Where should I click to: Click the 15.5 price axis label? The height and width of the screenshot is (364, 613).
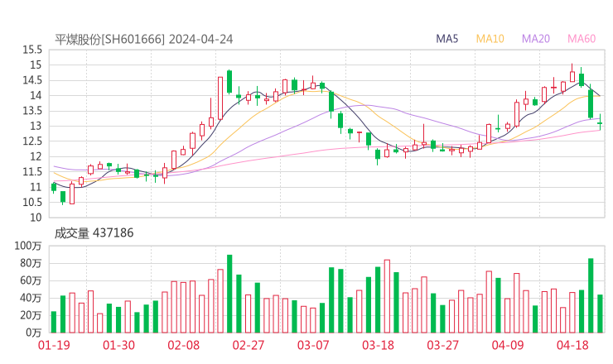coord(32,50)
